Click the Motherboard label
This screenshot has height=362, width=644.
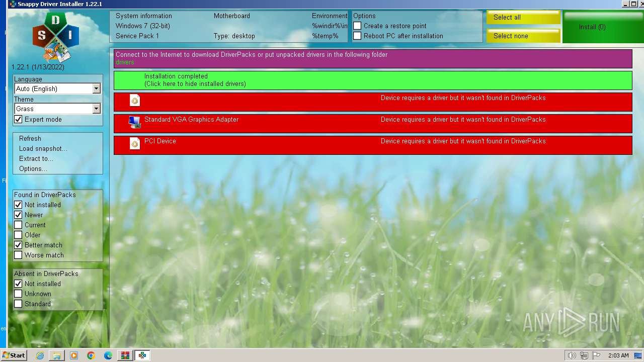coord(232,16)
